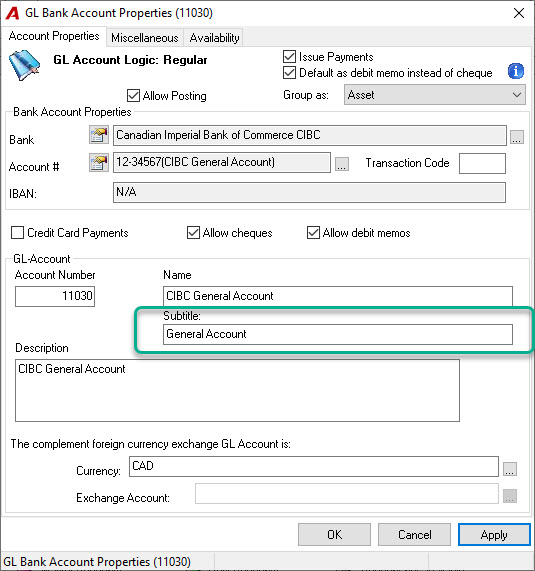Click the Cancel button
535x571 pixels.
pyautogui.click(x=414, y=535)
